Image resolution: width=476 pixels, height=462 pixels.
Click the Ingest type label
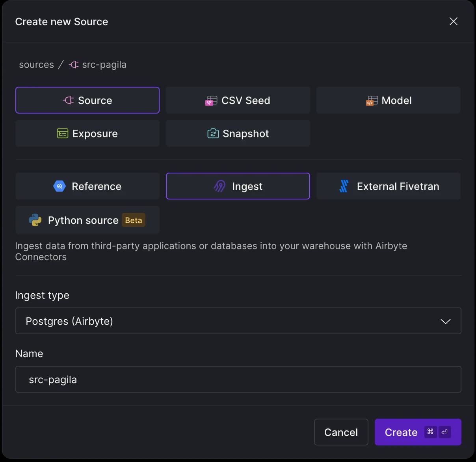click(x=42, y=295)
